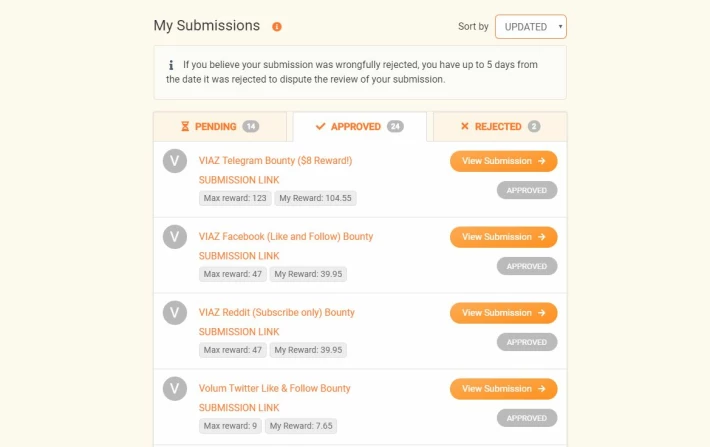Open the VIAZ Telegram Bounty title link
Screen dimensions: 710x447
pyautogui.click(x=275, y=160)
